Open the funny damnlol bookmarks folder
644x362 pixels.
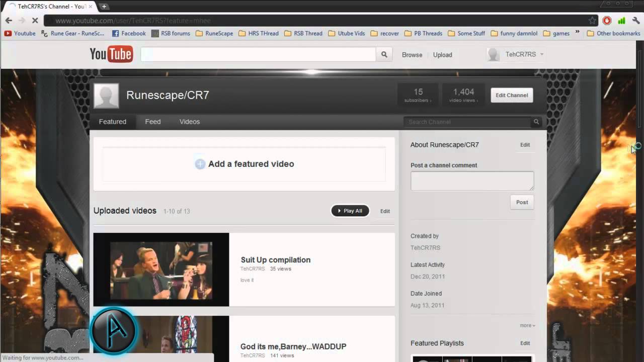tap(514, 33)
